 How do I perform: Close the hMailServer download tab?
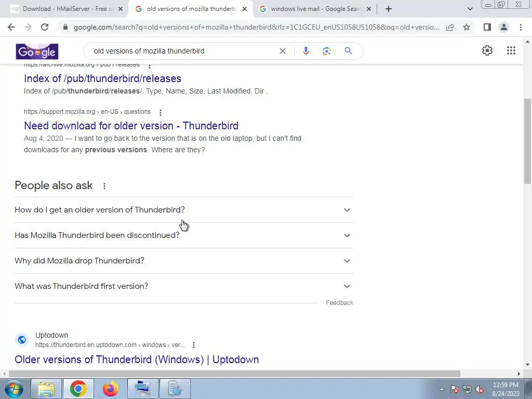[x=121, y=9]
